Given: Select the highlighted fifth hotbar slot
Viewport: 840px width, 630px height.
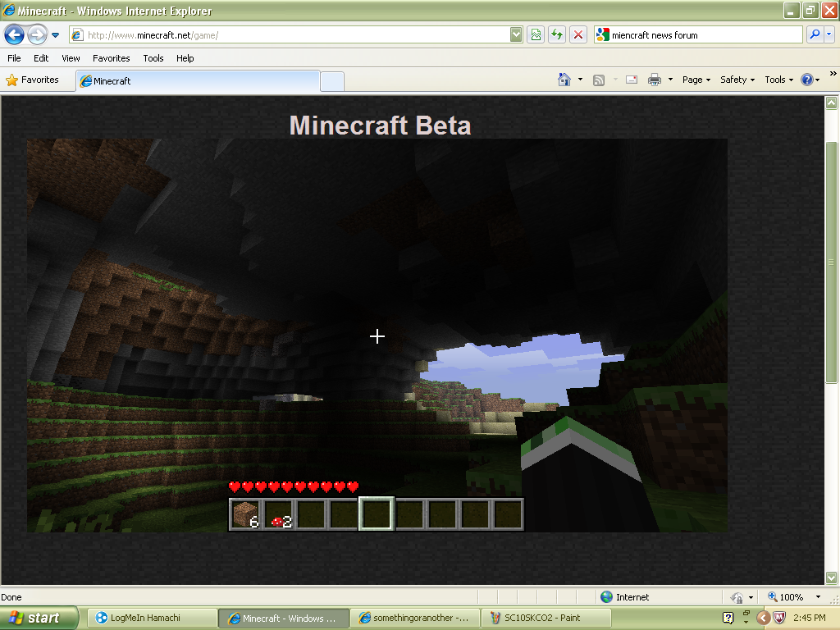Looking at the screenshot, I should click(x=377, y=514).
